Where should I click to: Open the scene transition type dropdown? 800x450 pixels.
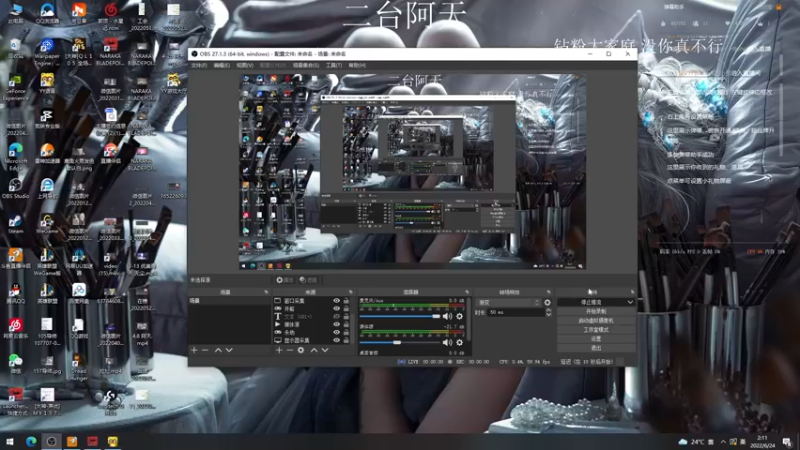coord(508,303)
